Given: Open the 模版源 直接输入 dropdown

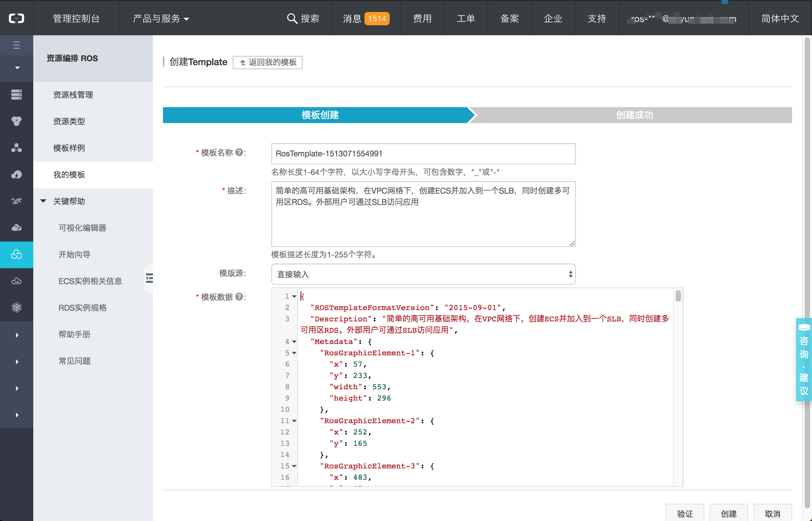Looking at the screenshot, I should [423, 274].
